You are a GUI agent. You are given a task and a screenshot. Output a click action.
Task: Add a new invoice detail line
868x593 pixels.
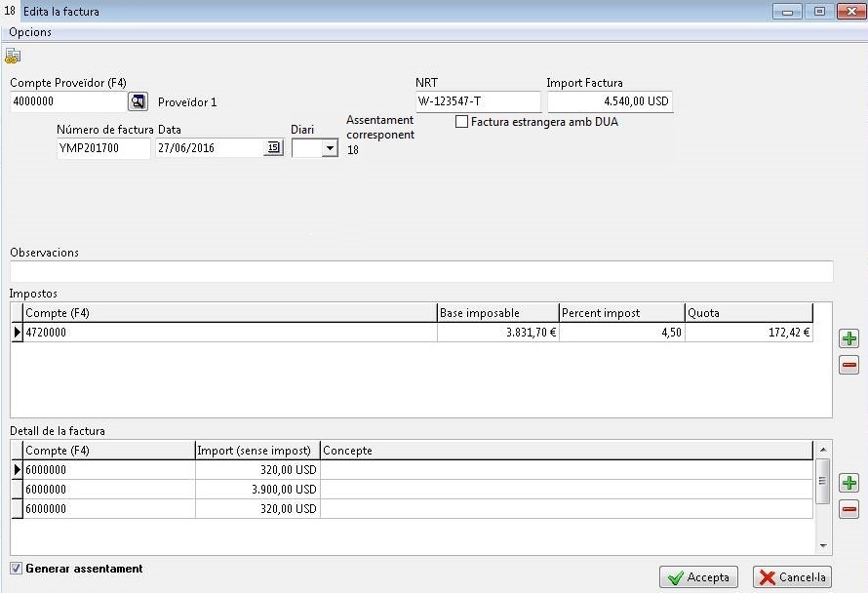849,483
